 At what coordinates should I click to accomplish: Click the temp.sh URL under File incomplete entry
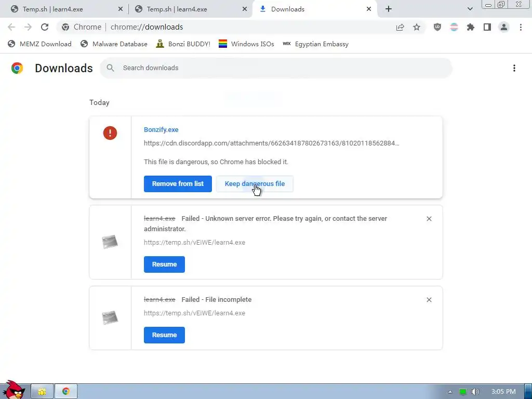click(x=194, y=313)
